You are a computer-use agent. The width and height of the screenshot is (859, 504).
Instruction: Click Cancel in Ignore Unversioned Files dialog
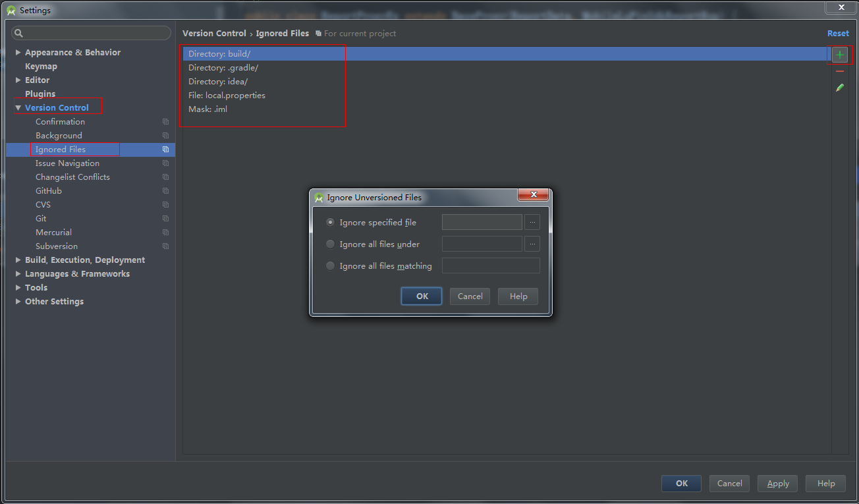tap(470, 296)
